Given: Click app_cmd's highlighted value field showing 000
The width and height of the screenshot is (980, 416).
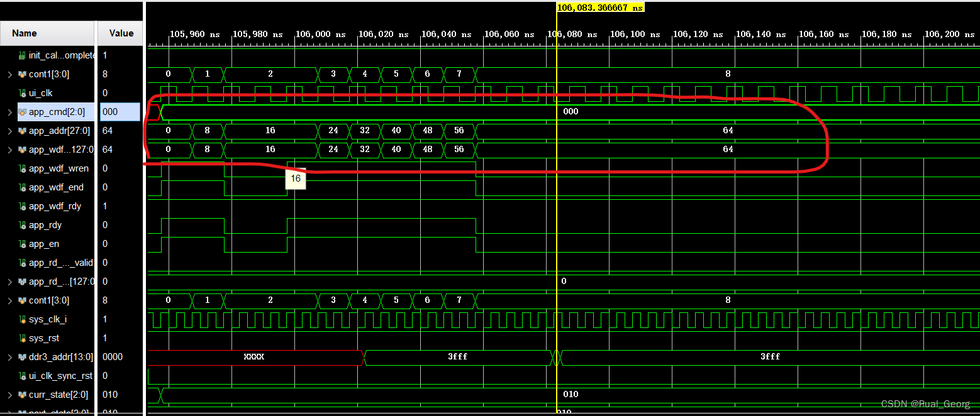Looking at the screenshot, I should 120,112.
